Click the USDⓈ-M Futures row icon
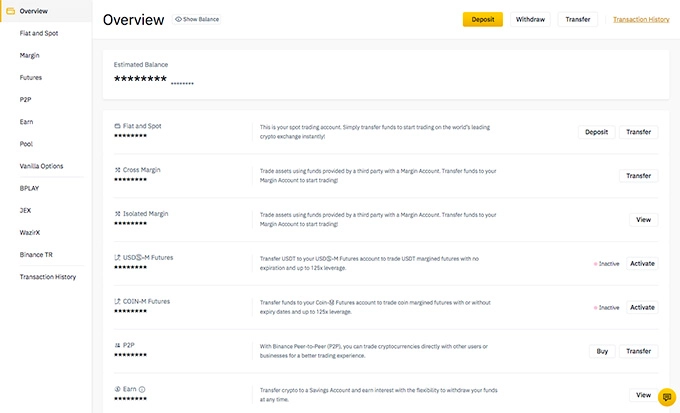The width and height of the screenshot is (680, 413). pyautogui.click(x=117, y=258)
